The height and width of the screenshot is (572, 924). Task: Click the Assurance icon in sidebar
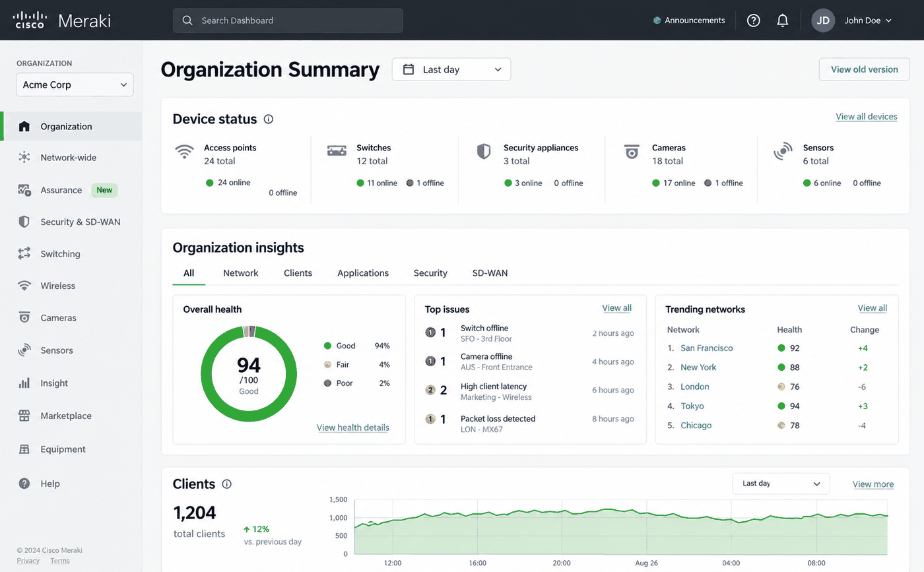point(24,190)
